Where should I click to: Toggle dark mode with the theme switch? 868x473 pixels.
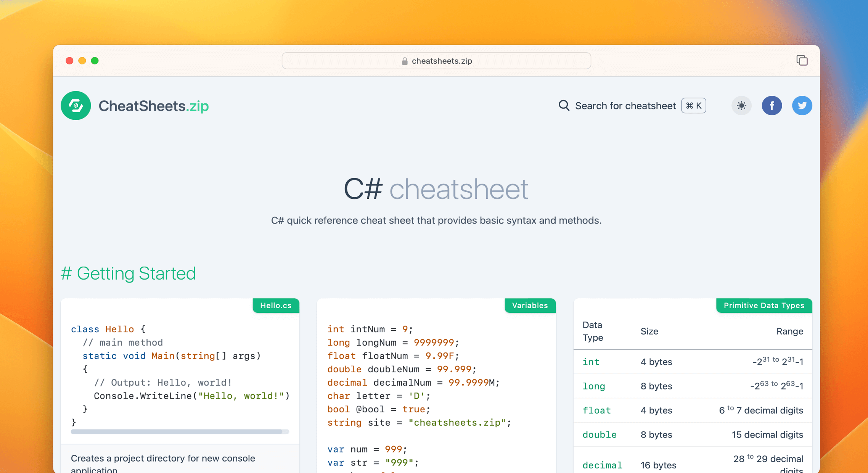coord(741,106)
